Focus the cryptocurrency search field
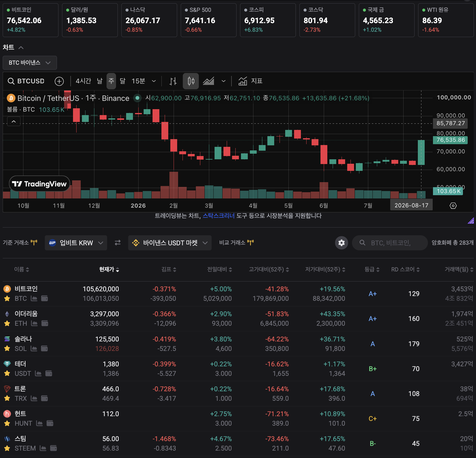This screenshot has height=458, width=476. (x=390, y=243)
